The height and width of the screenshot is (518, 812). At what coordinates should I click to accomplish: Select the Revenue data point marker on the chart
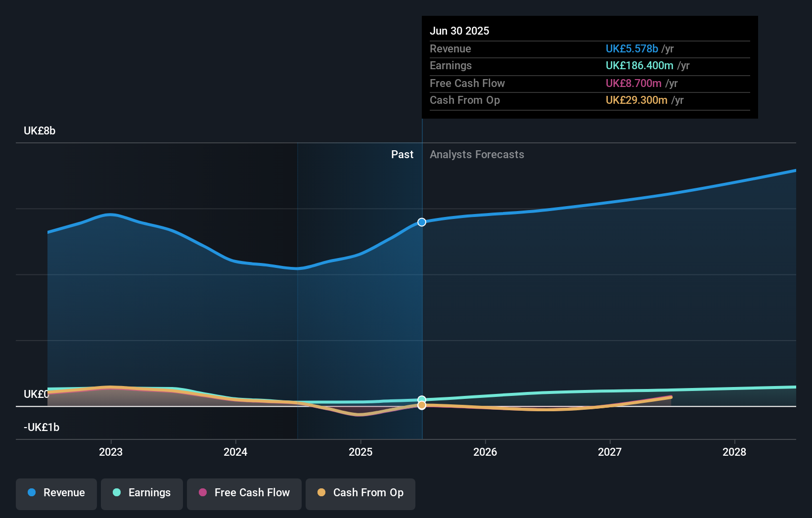[421, 222]
